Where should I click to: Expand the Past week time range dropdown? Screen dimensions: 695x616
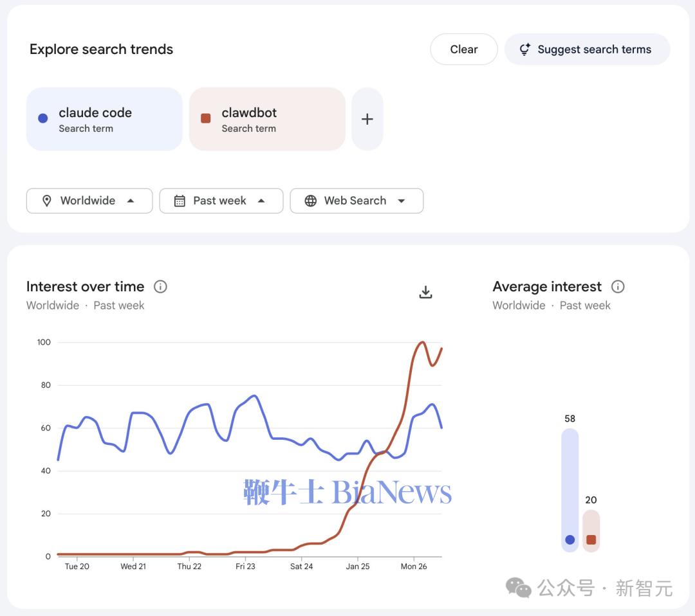221,201
